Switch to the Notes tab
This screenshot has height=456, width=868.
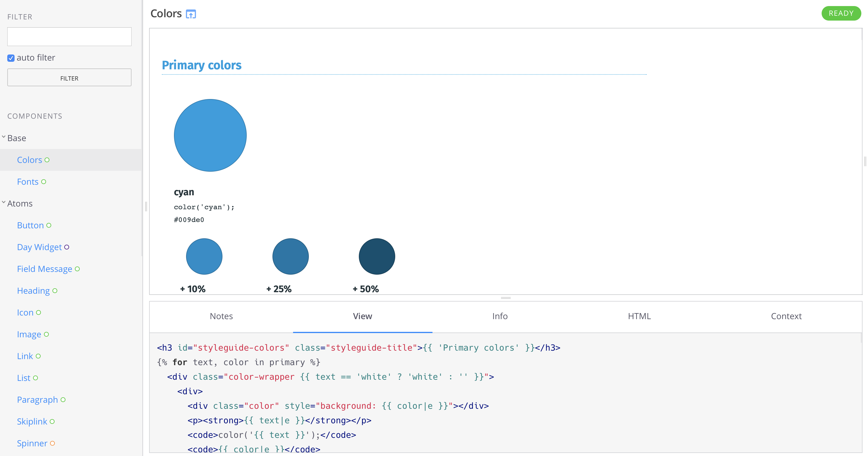tap(221, 316)
